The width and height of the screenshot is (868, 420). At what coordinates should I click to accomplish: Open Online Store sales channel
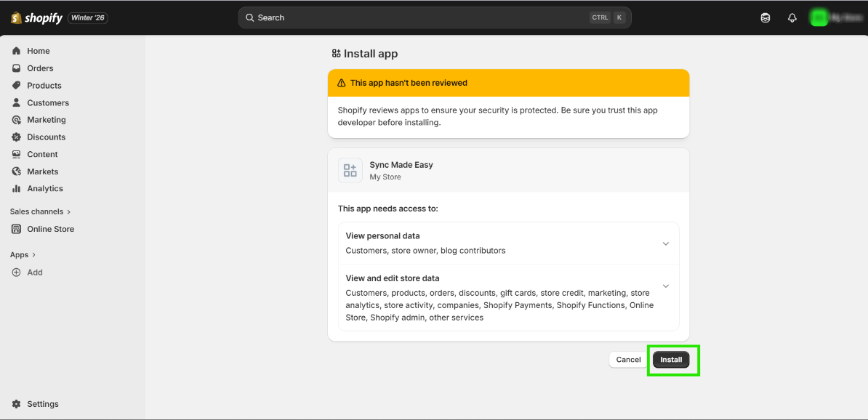50,230
